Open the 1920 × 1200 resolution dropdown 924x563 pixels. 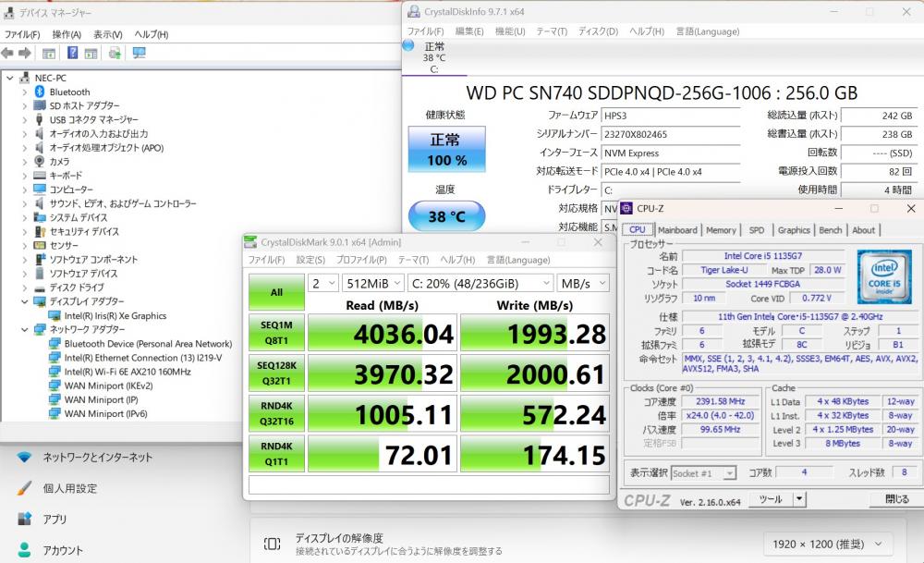point(827,545)
